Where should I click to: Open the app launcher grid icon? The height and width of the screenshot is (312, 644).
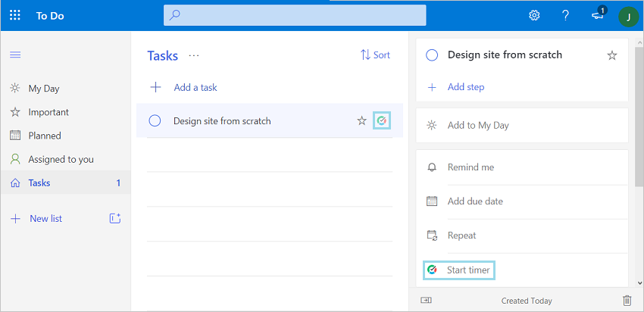pyautogui.click(x=15, y=16)
